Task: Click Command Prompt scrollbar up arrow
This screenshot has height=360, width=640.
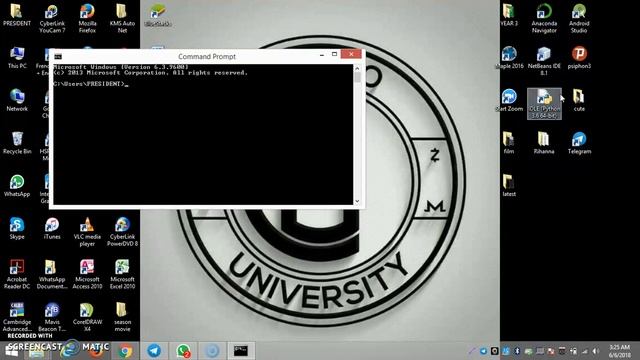Action: pos(357,69)
